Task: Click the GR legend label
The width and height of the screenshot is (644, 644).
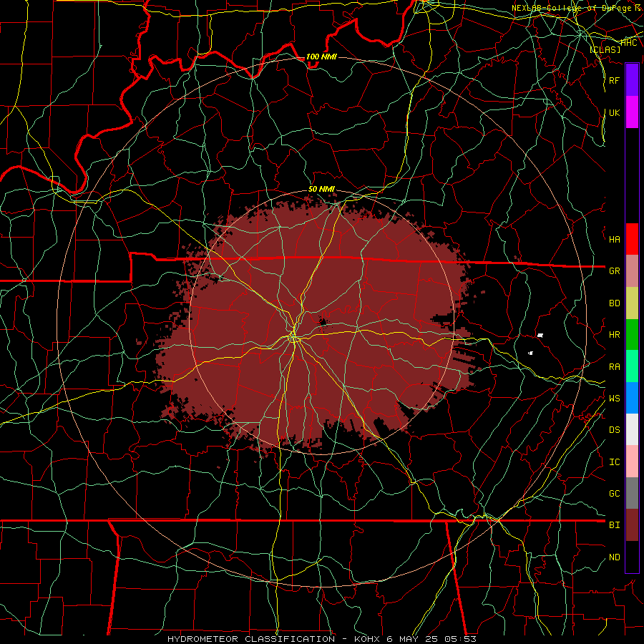Action: coord(614,271)
